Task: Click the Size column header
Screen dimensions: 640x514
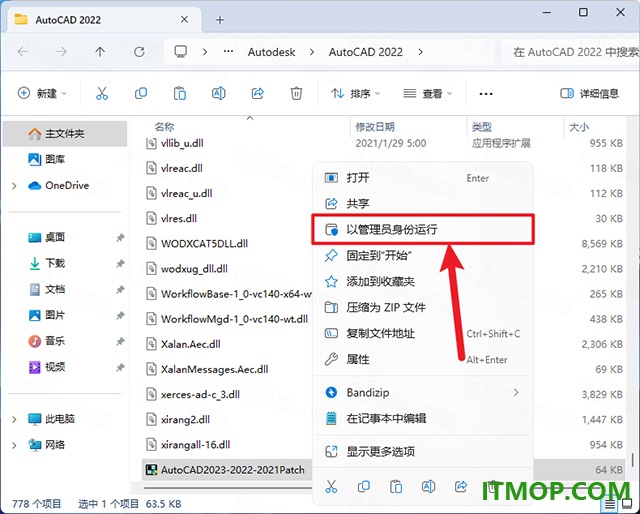Action: [x=579, y=127]
